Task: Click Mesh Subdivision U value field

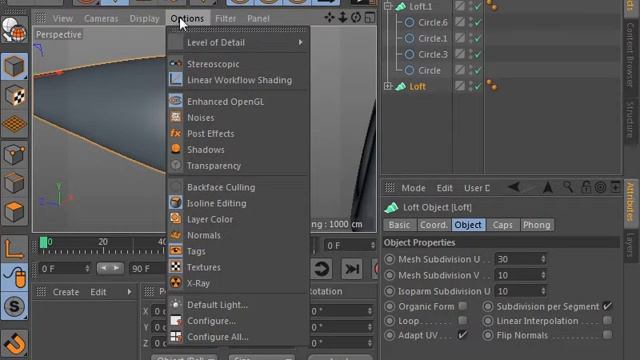Action: coord(517,259)
